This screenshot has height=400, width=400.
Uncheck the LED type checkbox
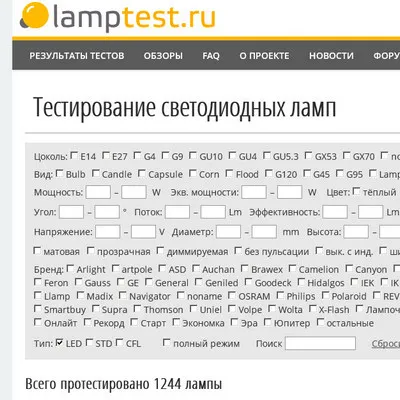coord(60,342)
